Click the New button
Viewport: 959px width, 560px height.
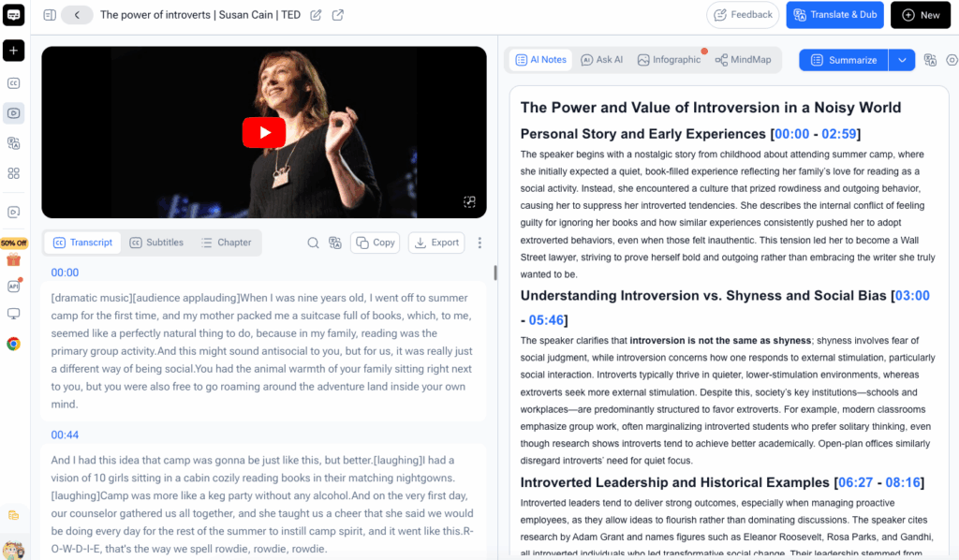921,15
